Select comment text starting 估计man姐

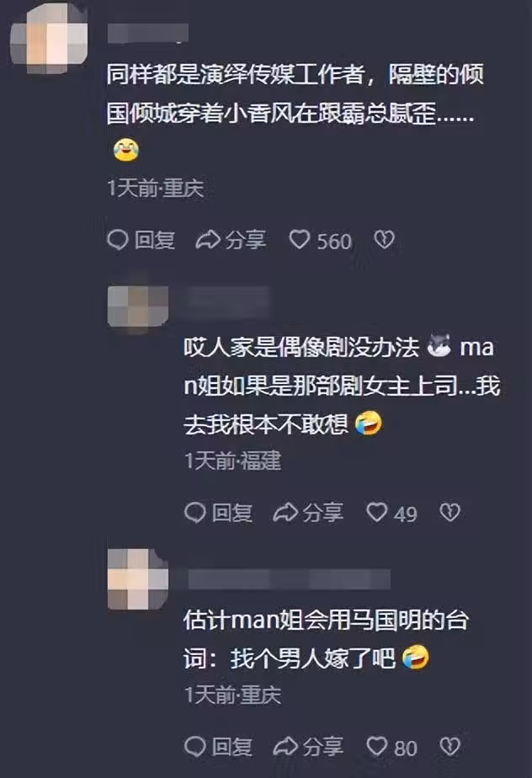[326, 639]
